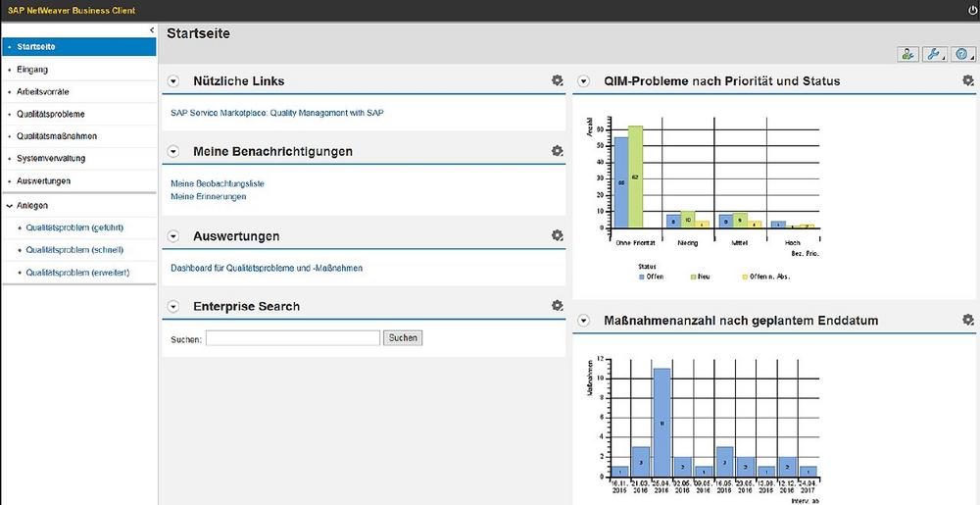Open Meine Beobachtungsliste link

click(218, 183)
